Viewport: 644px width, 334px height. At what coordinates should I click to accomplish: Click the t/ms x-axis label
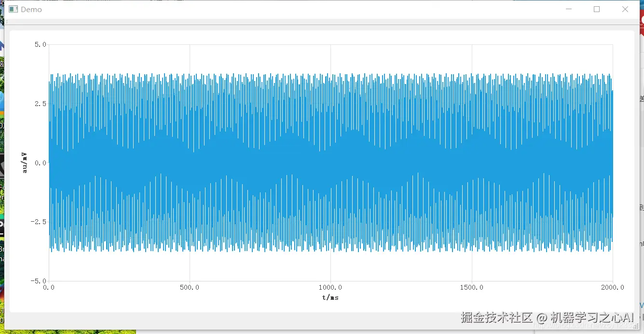point(330,297)
